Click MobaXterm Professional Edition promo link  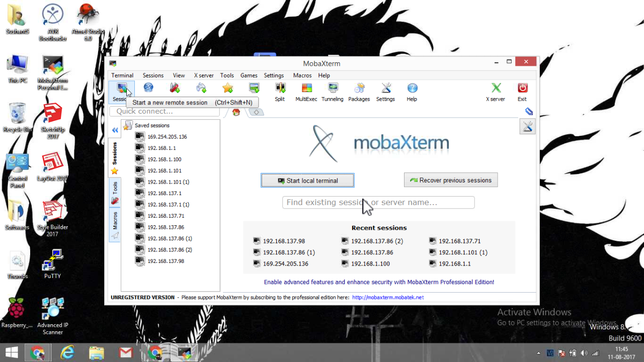pyautogui.click(x=379, y=282)
